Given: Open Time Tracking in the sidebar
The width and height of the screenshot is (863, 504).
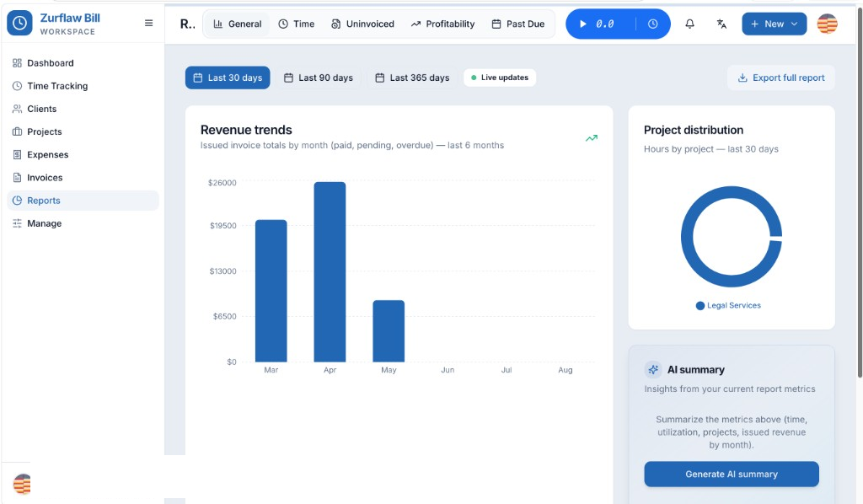Looking at the screenshot, I should coord(83,86).
